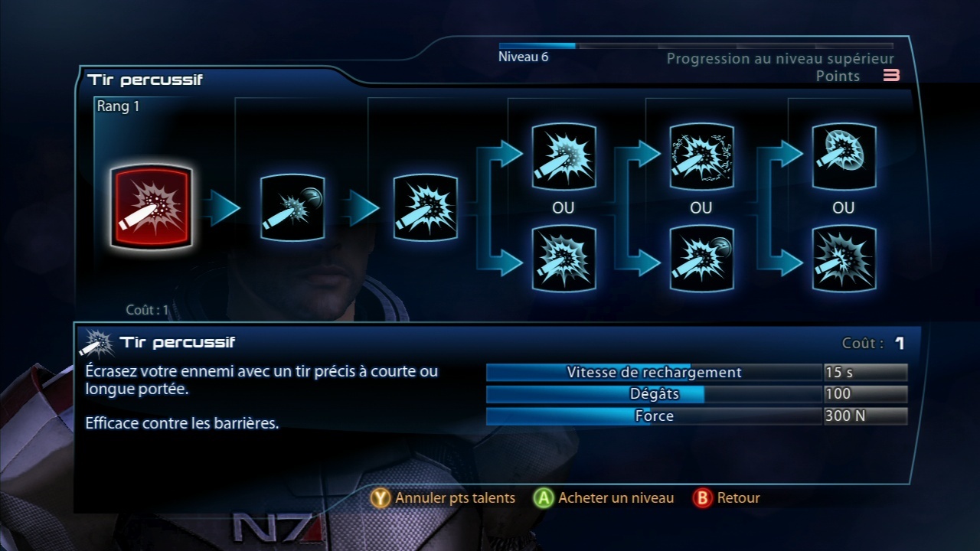Select the rank 2 skill icon with sphere

[x=292, y=208]
